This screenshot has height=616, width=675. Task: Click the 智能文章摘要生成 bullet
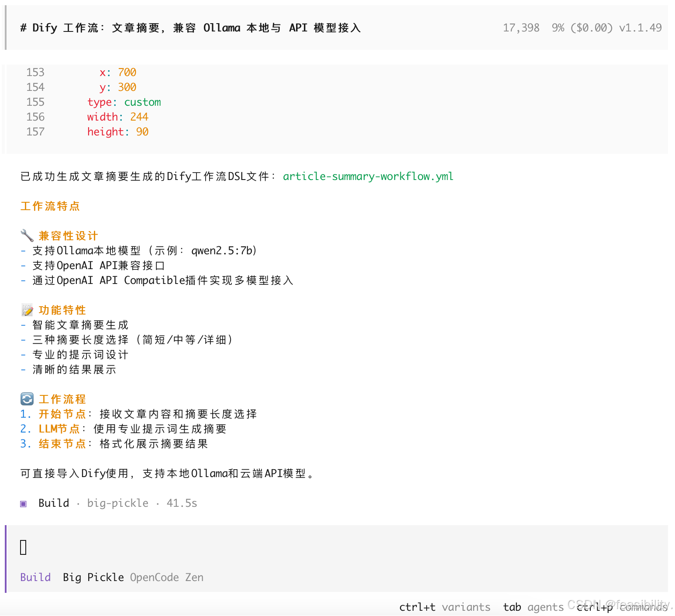tap(74, 325)
